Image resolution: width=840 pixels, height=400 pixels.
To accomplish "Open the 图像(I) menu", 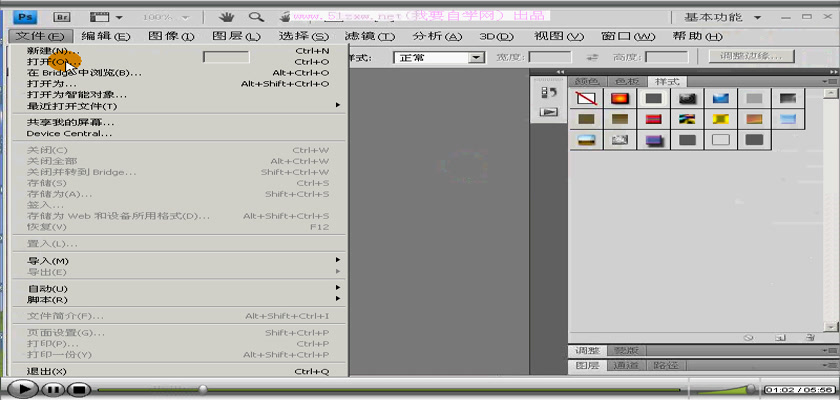I will point(171,37).
